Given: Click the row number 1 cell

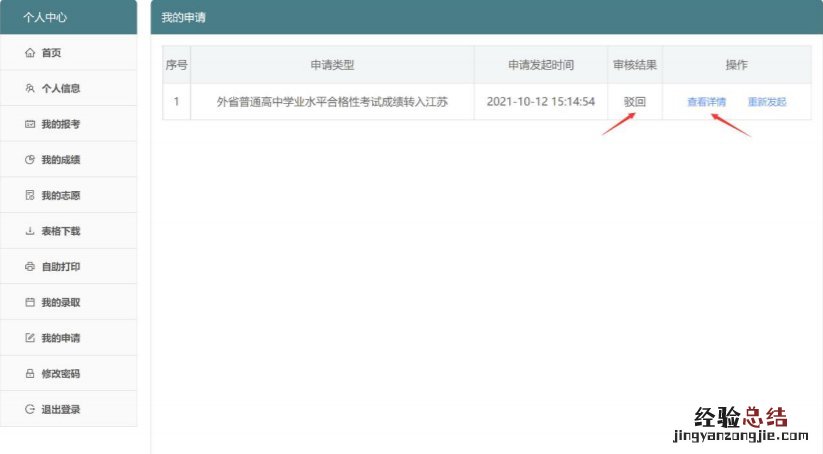Looking at the screenshot, I should pyautogui.click(x=176, y=101).
